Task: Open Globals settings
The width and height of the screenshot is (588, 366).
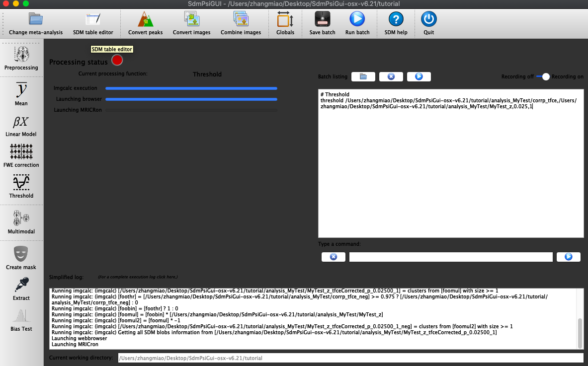Action: [285, 20]
